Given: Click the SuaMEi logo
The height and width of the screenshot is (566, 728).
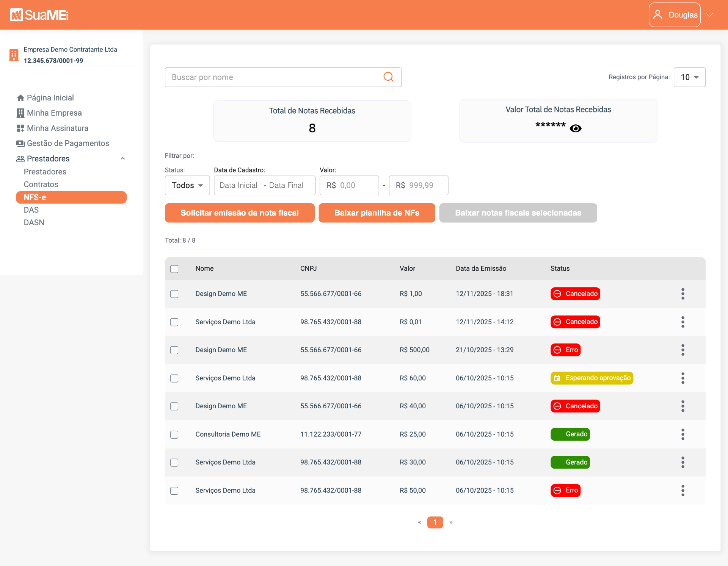Looking at the screenshot, I should [x=39, y=15].
